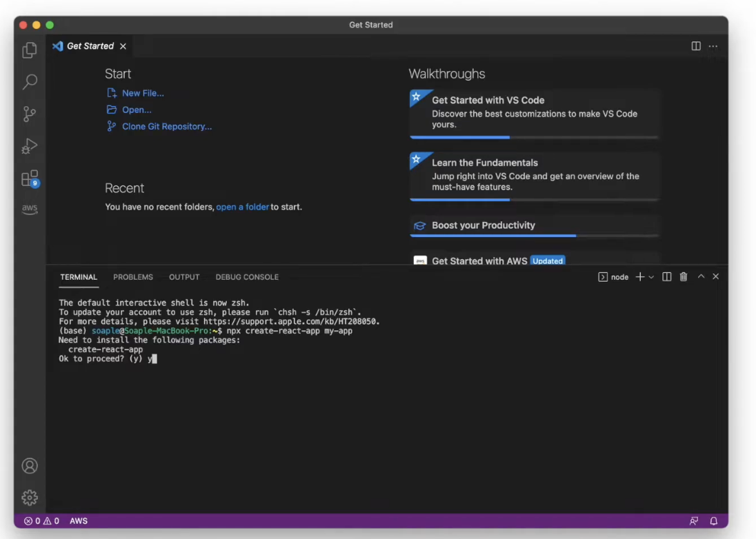Kill the terminal with the trash icon
Screen dimensions: 756x539
(x=684, y=276)
